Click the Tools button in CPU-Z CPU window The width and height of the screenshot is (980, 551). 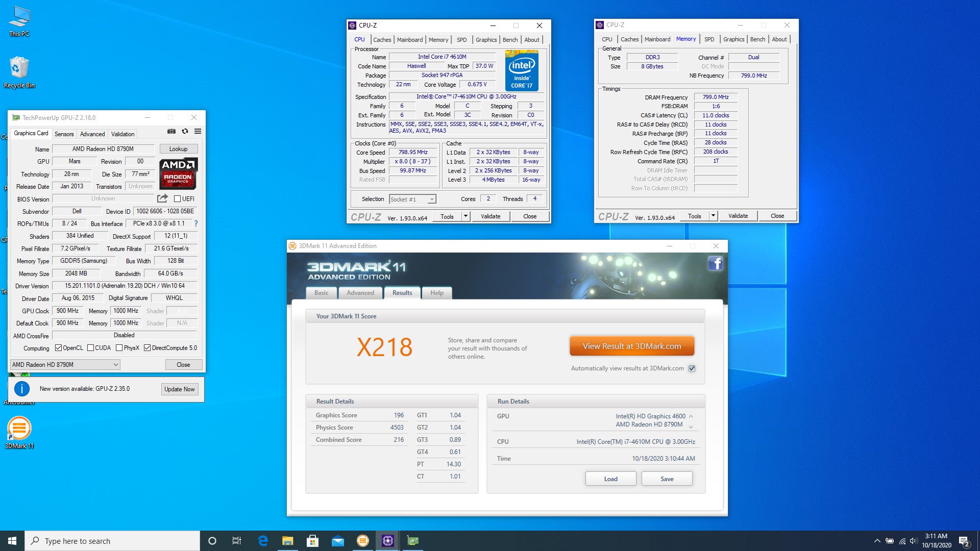tap(447, 216)
